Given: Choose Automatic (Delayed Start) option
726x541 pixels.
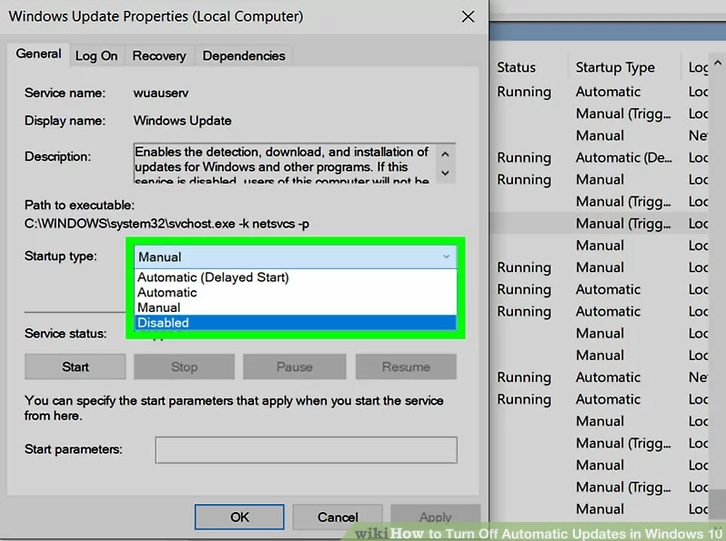Looking at the screenshot, I should (x=295, y=278).
